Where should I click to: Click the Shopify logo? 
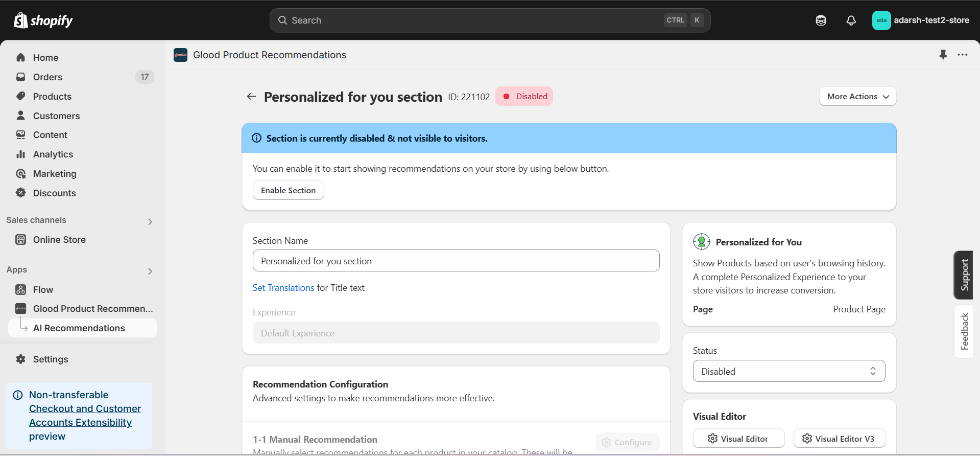[43, 20]
